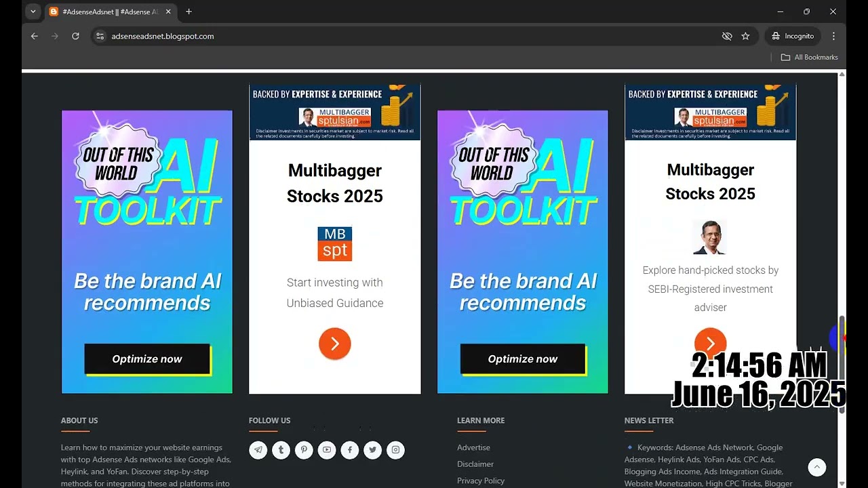Click the NEWS LETTER footer heading
This screenshot has width=868, height=488.
[x=649, y=420]
